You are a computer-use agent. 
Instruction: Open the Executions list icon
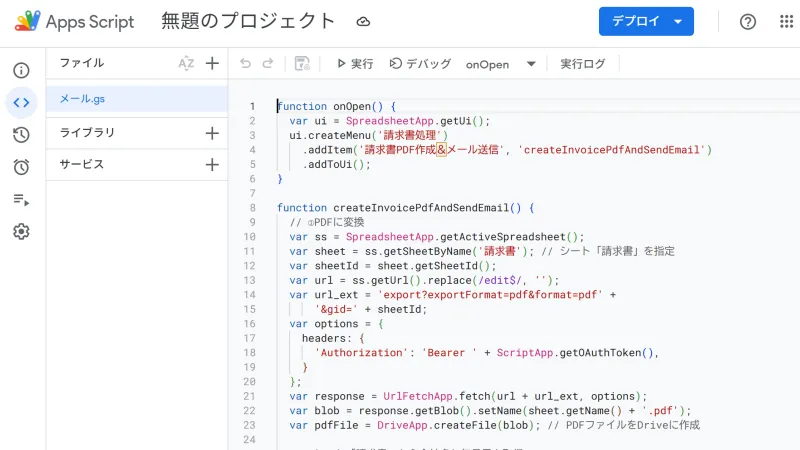point(21,199)
